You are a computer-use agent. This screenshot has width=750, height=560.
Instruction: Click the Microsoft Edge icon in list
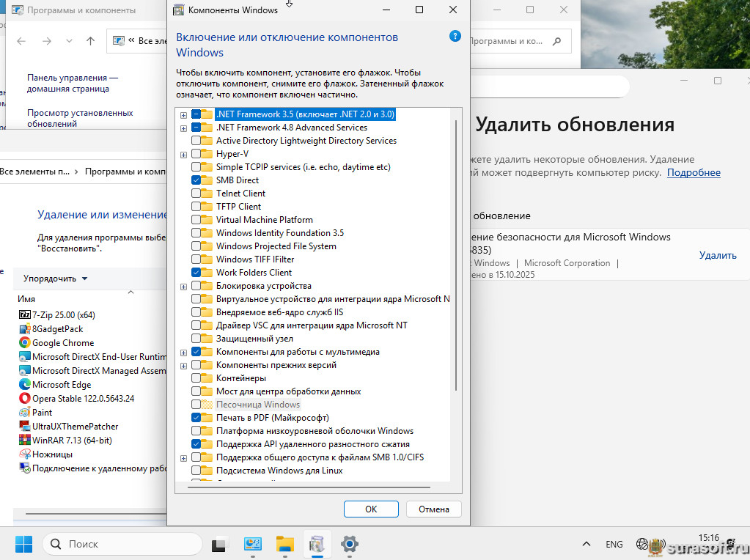(x=25, y=384)
